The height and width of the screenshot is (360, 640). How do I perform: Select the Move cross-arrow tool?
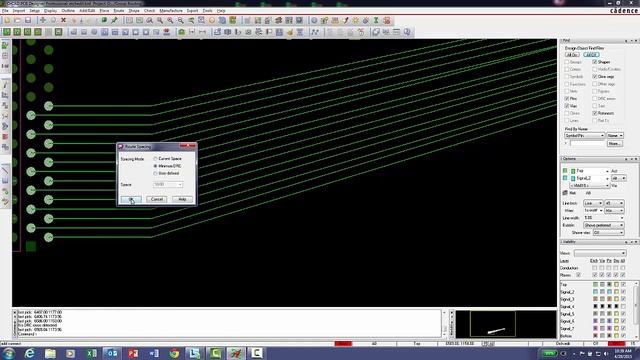pyautogui.click(x=42, y=20)
